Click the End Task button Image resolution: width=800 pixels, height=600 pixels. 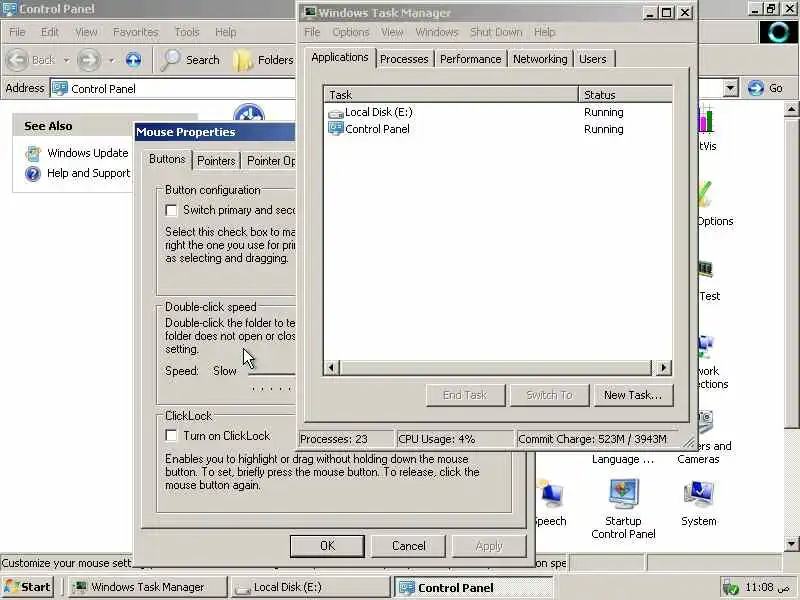point(465,395)
